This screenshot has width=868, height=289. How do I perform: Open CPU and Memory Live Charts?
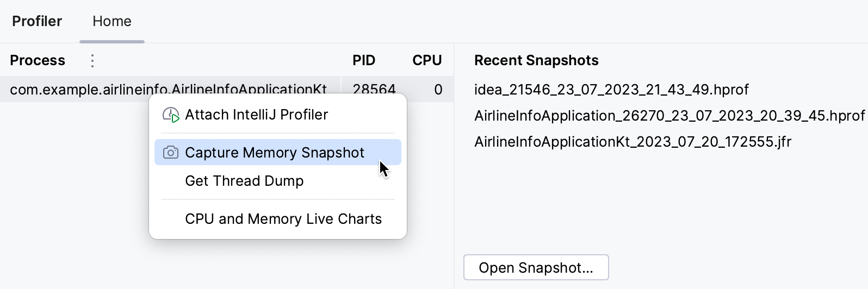(283, 219)
